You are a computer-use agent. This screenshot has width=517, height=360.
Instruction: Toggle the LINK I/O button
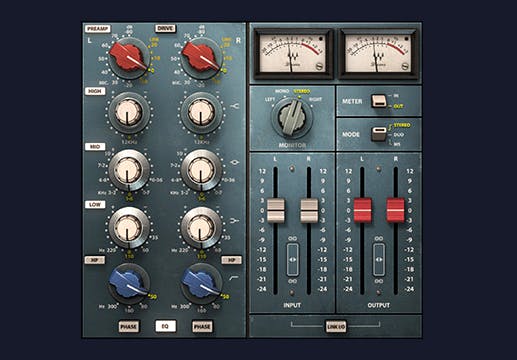coord(336,327)
